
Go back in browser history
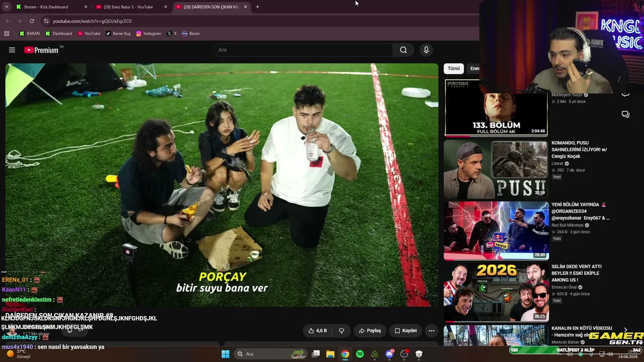tap(8, 21)
